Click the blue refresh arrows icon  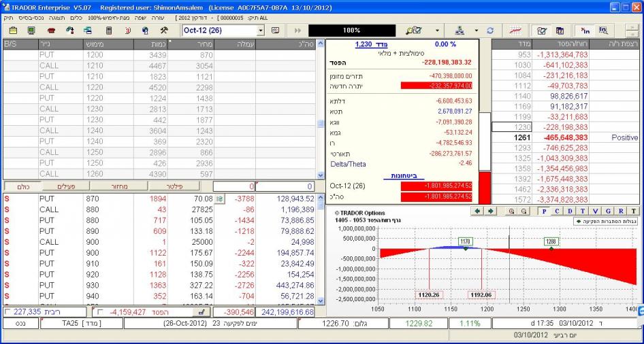tap(489, 31)
